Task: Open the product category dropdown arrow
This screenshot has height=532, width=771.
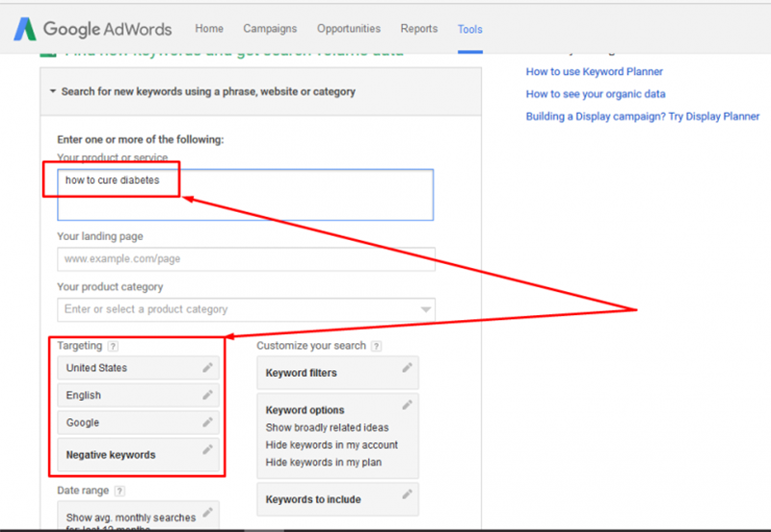Action: pyautogui.click(x=426, y=309)
